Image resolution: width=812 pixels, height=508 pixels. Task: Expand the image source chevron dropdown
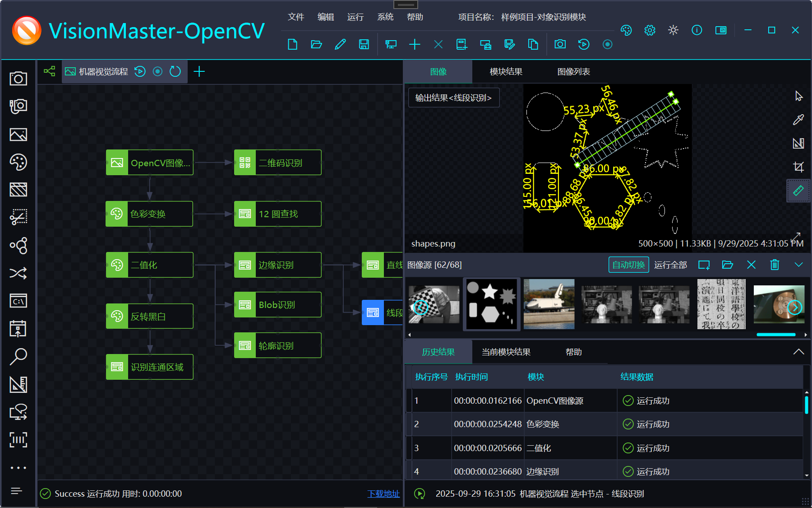798,265
